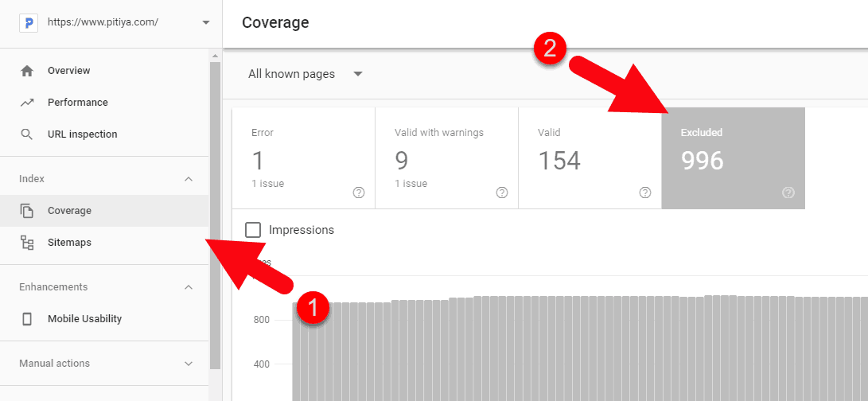Open Valid with warnings help icon
This screenshot has width=868, height=401.
pyautogui.click(x=502, y=193)
